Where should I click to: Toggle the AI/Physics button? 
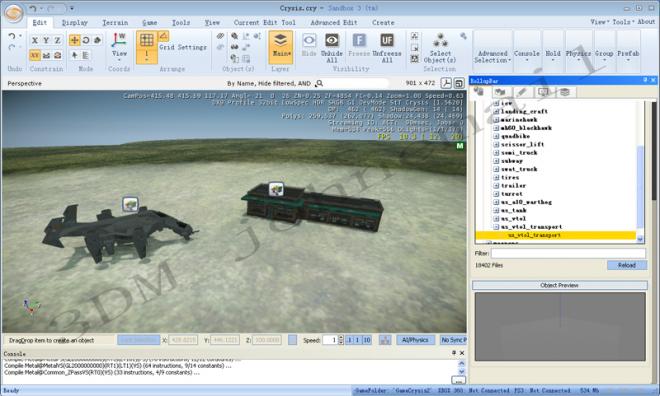(415, 340)
